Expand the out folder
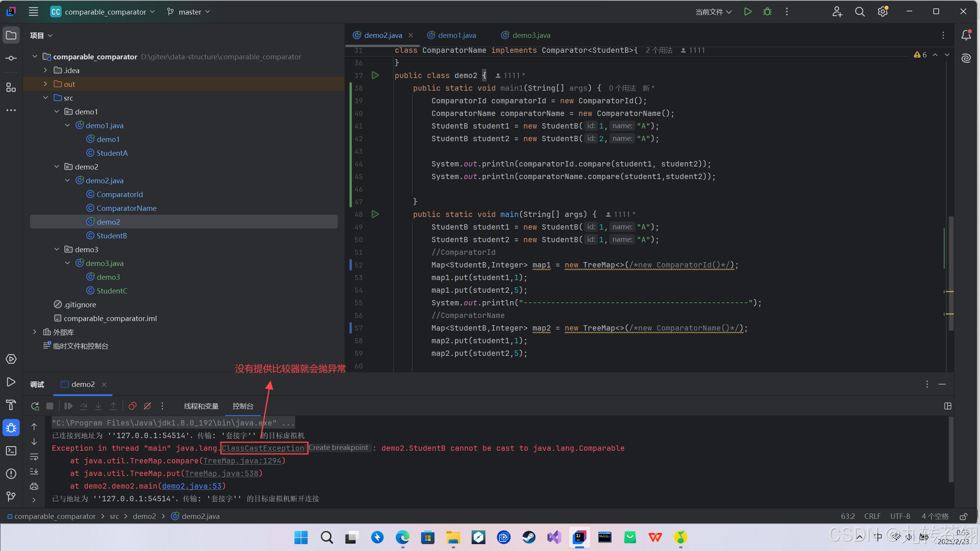Viewport: 980px width, 551px height. (46, 84)
